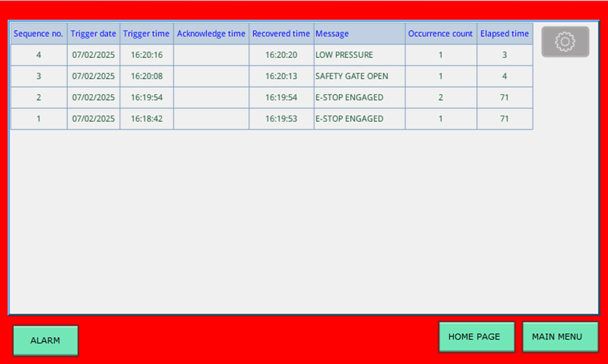This screenshot has width=608, height=364.
Task: Click the Message column header
Action: pos(359,34)
